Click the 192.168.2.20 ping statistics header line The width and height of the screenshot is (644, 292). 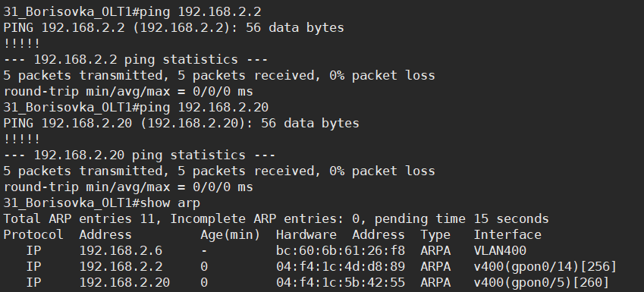click(140, 155)
